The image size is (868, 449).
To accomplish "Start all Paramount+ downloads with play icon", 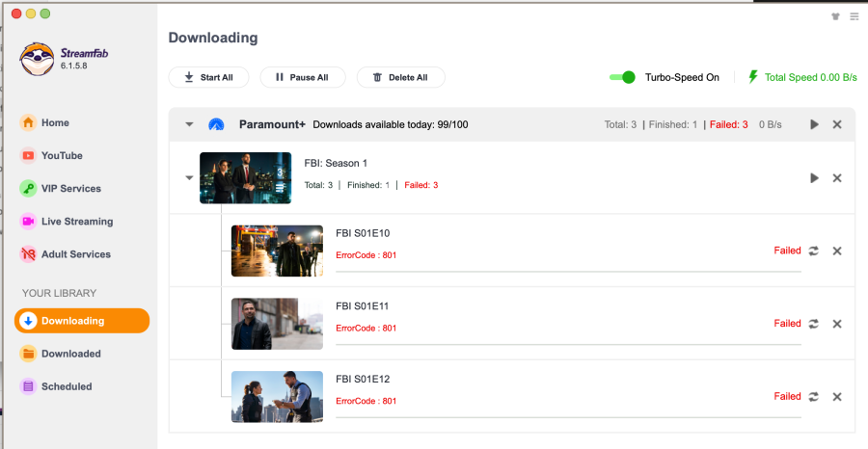I will click(x=814, y=124).
